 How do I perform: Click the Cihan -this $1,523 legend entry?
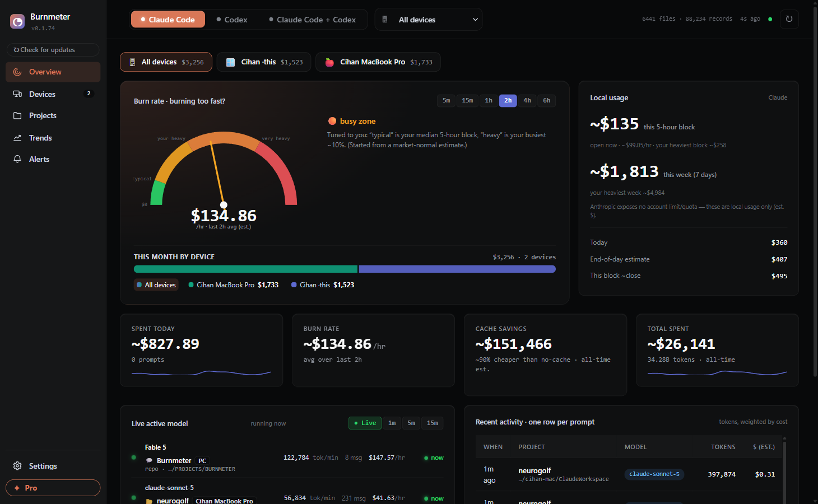323,285
